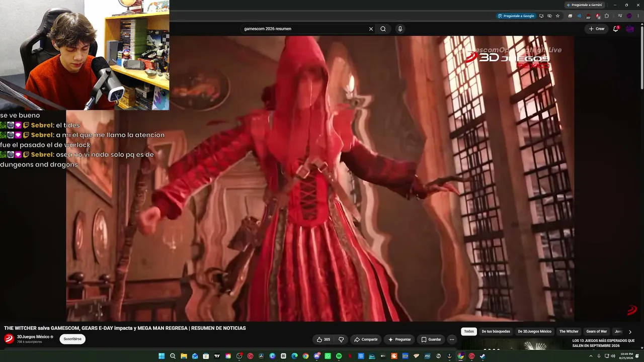
Task: Click the video player to pause
Action: [x=320, y=178]
